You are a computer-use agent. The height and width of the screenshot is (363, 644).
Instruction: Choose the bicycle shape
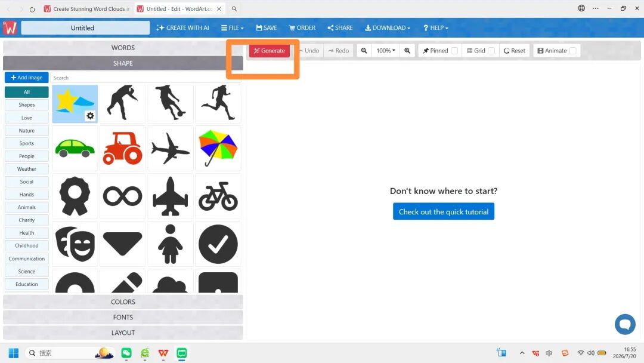pyautogui.click(x=218, y=196)
